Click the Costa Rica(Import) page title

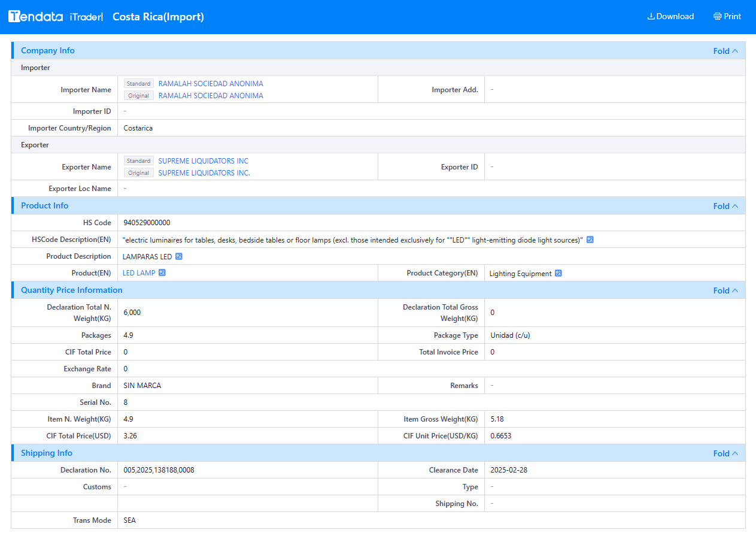(x=158, y=17)
